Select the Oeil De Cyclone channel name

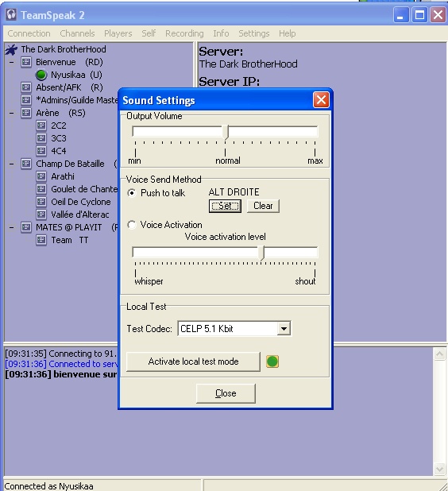[81, 202]
